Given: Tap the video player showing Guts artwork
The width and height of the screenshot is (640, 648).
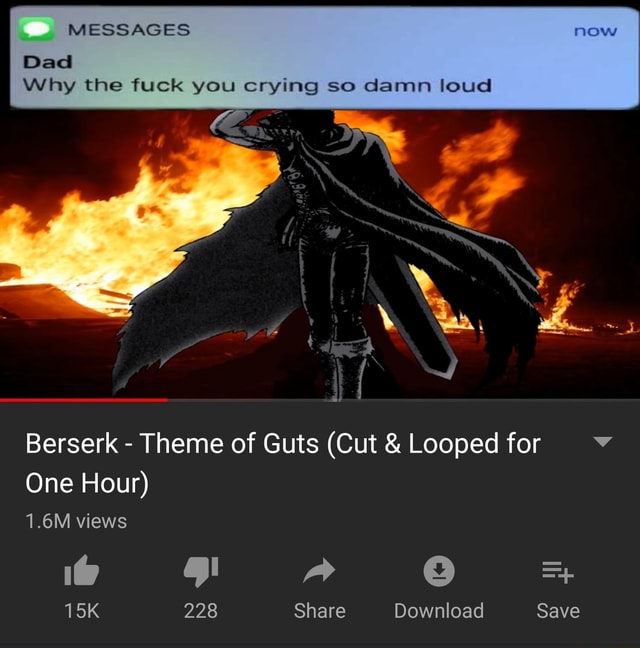Looking at the screenshot, I should point(320,254).
